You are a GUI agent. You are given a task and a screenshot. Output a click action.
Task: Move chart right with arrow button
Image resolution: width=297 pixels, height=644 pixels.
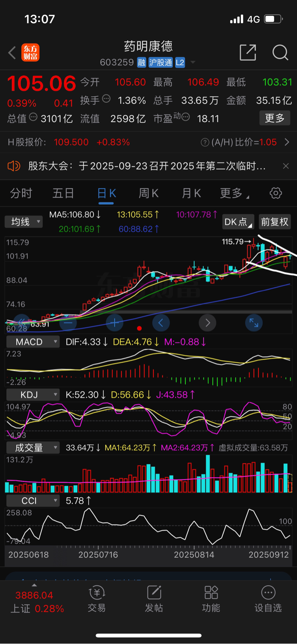pyautogui.click(x=207, y=323)
